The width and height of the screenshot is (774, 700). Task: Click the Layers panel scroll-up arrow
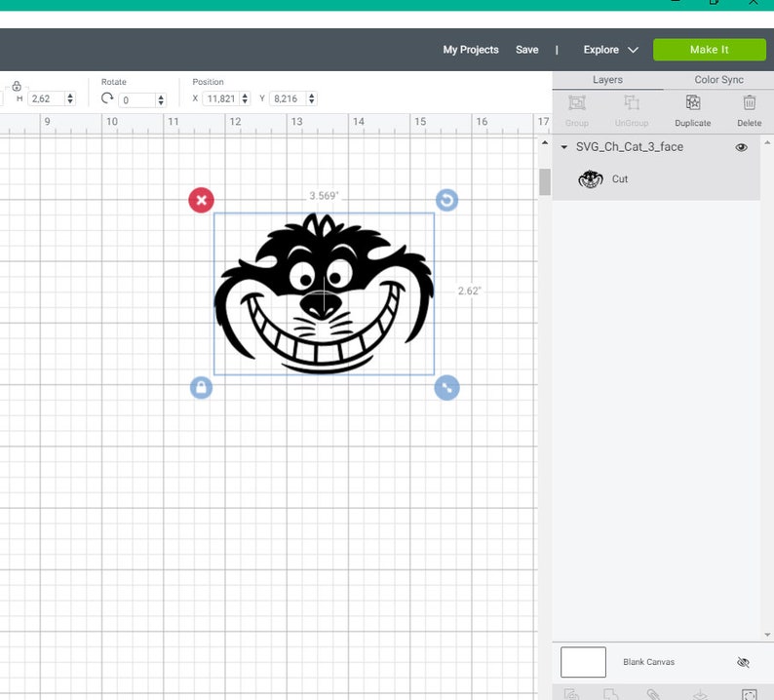[x=767, y=142]
